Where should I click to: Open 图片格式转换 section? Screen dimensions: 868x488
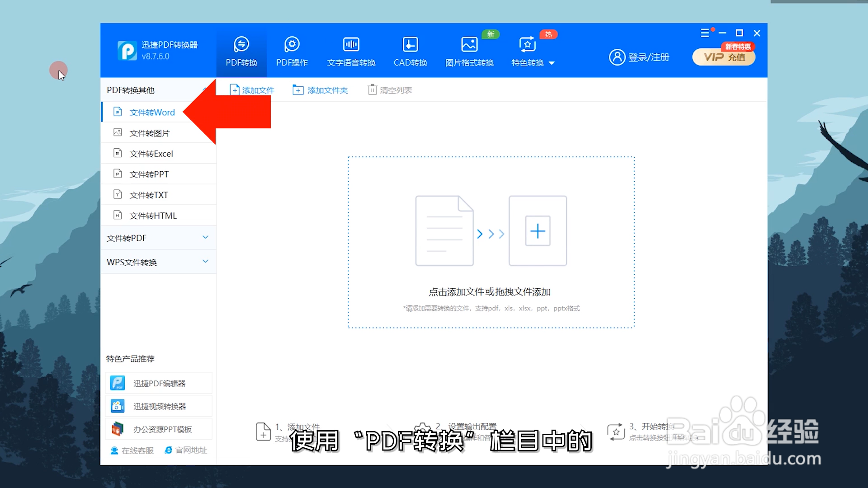(469, 52)
